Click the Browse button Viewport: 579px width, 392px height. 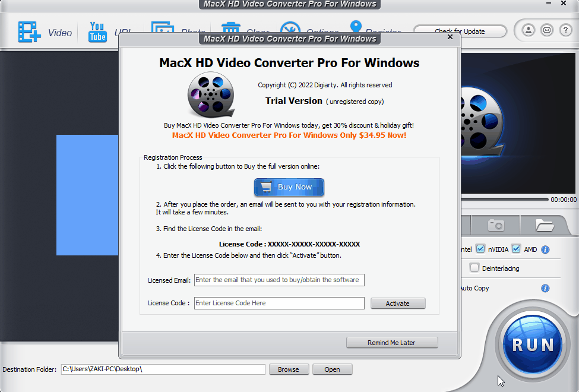tap(289, 369)
